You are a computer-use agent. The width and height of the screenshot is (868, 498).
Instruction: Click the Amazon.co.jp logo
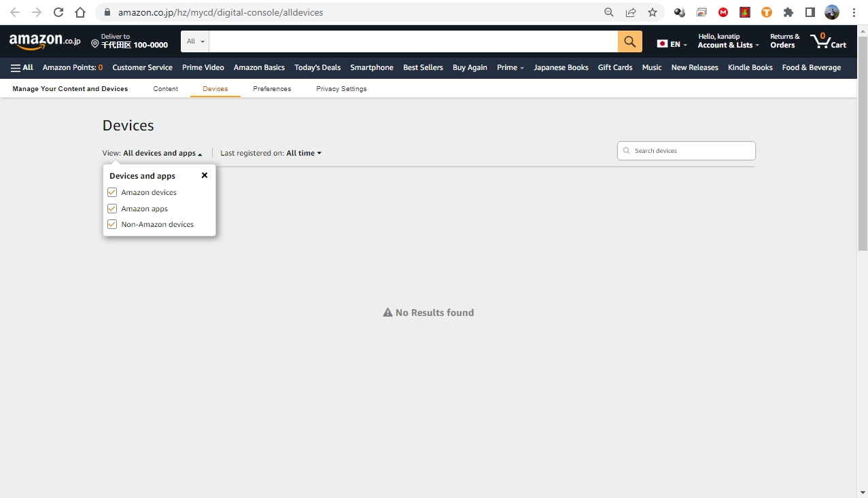click(45, 41)
